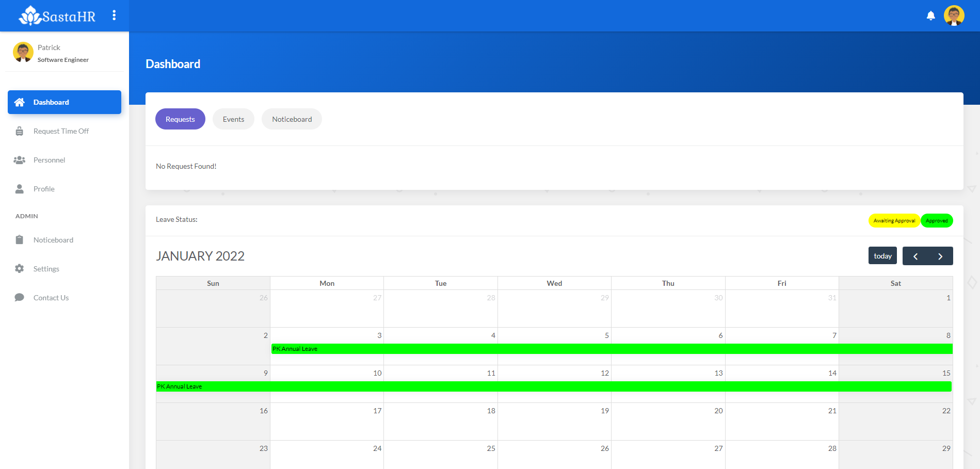Select January 29 on the calendar
The width and height of the screenshot is (980, 469).
point(896,455)
